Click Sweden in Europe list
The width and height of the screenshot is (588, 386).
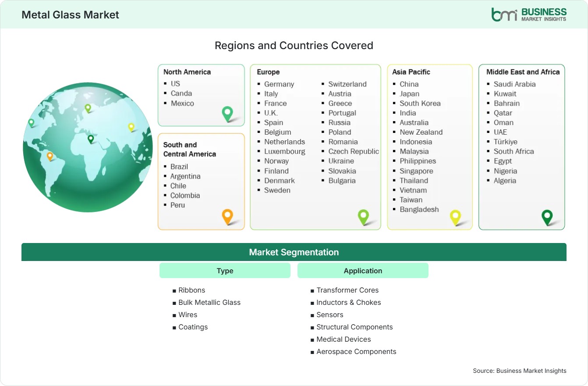click(x=277, y=190)
